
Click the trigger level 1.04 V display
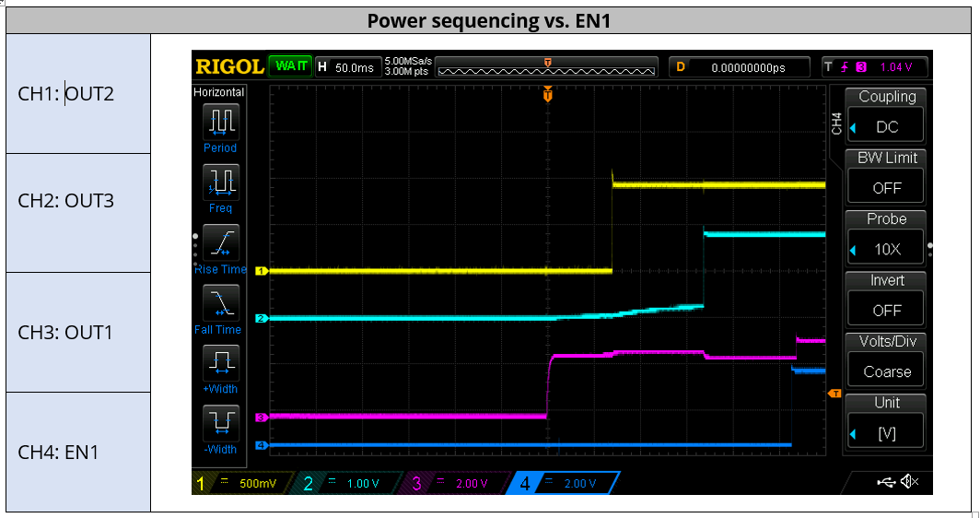[875, 67]
